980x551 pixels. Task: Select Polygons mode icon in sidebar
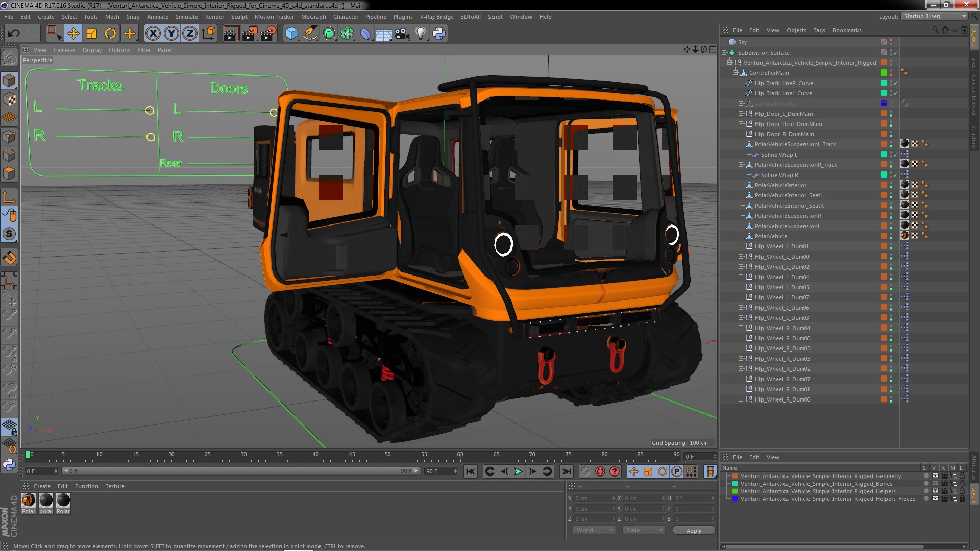click(9, 173)
